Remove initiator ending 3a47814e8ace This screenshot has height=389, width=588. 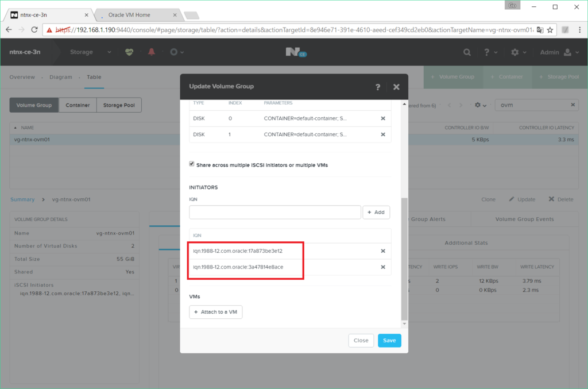[383, 267]
